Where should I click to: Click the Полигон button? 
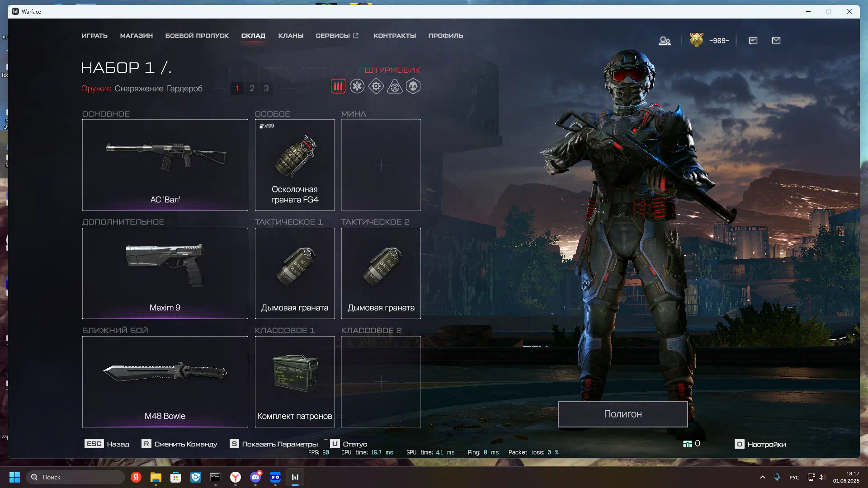coord(623,414)
